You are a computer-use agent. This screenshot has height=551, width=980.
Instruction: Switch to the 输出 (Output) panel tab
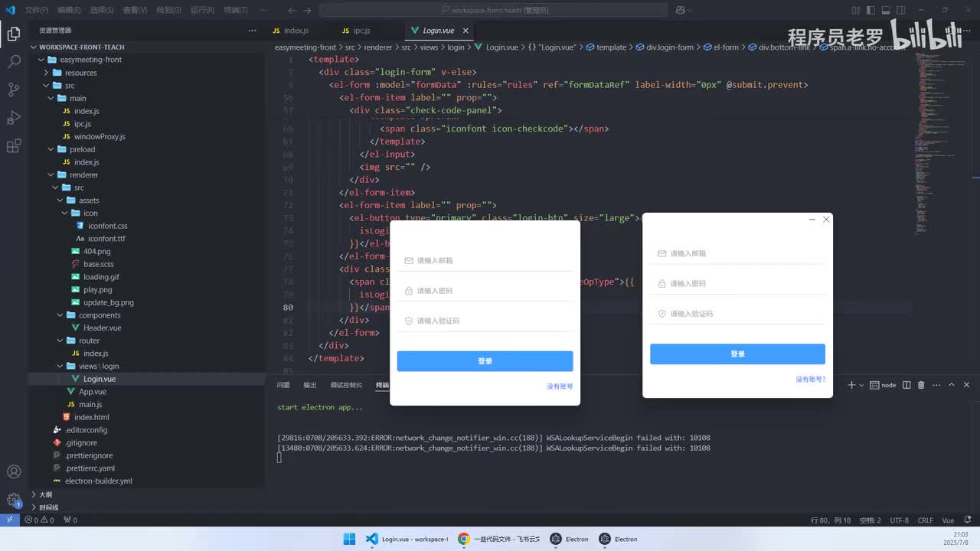pyautogui.click(x=309, y=385)
